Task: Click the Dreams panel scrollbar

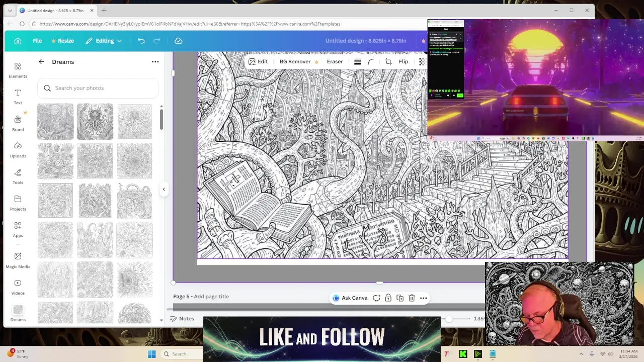Action: pyautogui.click(x=162, y=119)
